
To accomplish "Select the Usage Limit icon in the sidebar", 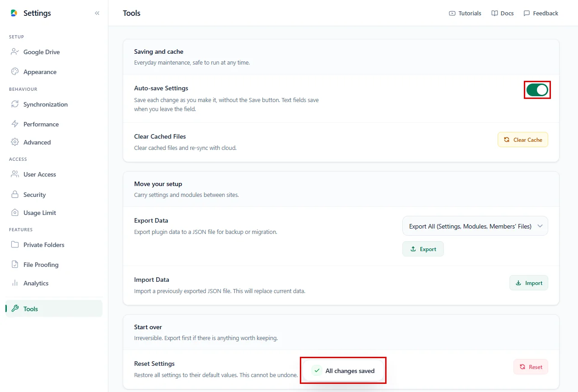I will click(15, 213).
